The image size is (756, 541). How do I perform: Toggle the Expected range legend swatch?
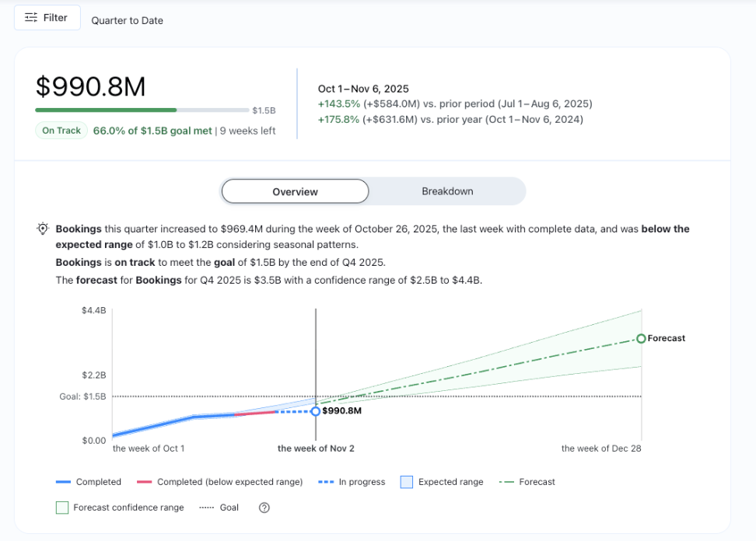(407, 482)
